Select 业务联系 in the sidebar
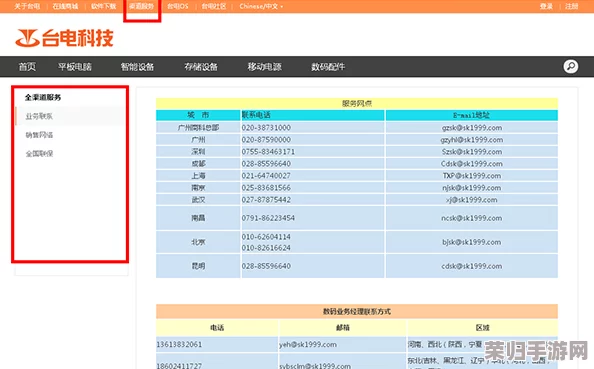This screenshot has height=369, width=594. (x=39, y=116)
